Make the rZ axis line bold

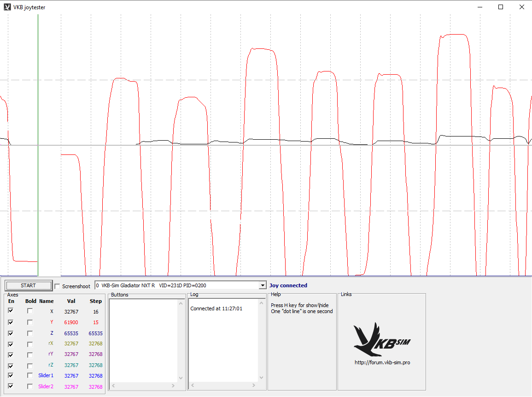click(x=30, y=365)
